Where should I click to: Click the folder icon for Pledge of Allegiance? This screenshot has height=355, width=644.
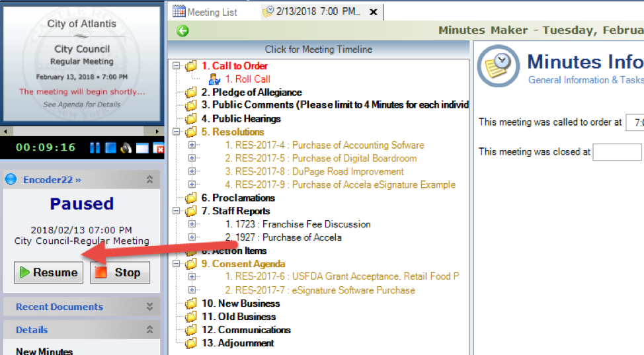tap(190, 93)
